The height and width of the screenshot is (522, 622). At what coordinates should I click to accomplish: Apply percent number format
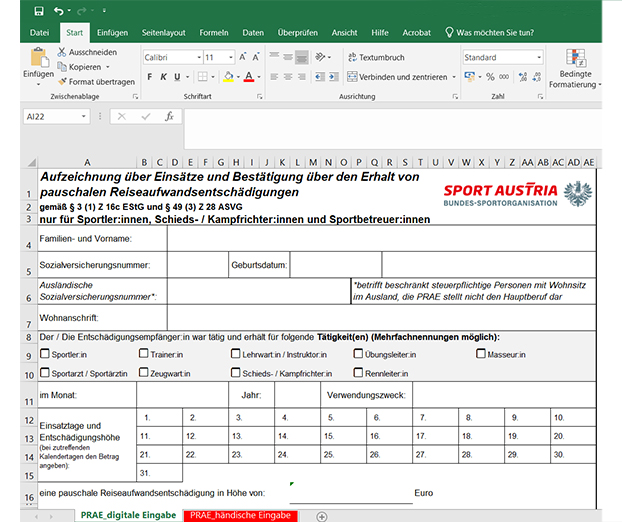[x=490, y=77]
